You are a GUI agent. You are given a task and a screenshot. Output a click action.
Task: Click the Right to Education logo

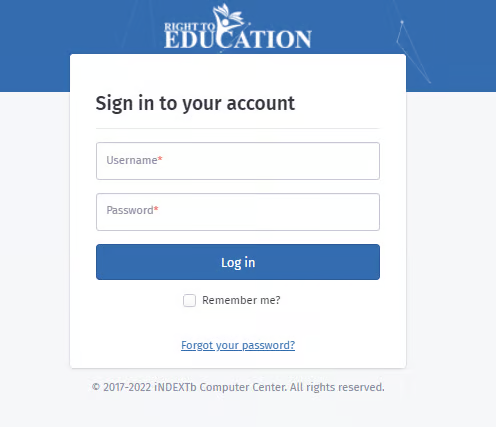[x=238, y=27]
